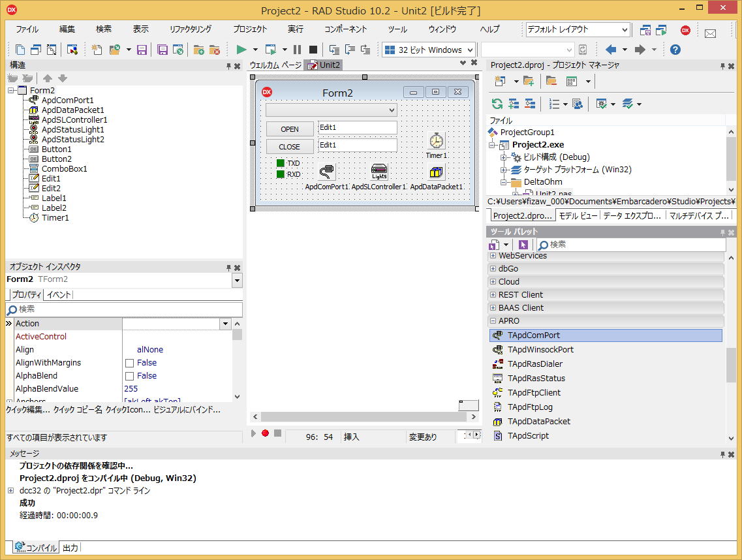Navigate back with the blue left arrow
This screenshot has width=742, height=560.
tap(610, 50)
